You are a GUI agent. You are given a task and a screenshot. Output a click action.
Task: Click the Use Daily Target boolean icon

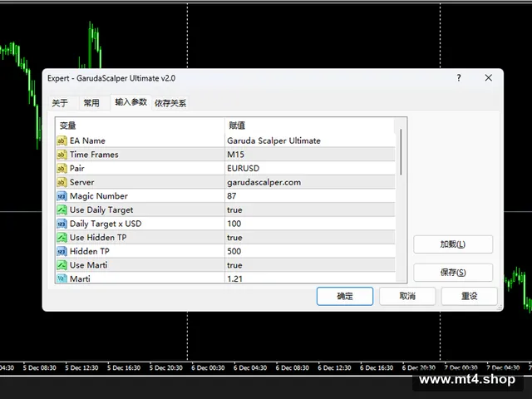[62, 209]
